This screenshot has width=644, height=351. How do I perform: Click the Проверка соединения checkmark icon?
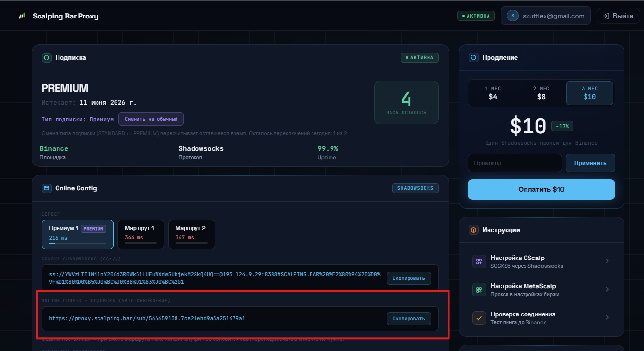tap(479, 318)
